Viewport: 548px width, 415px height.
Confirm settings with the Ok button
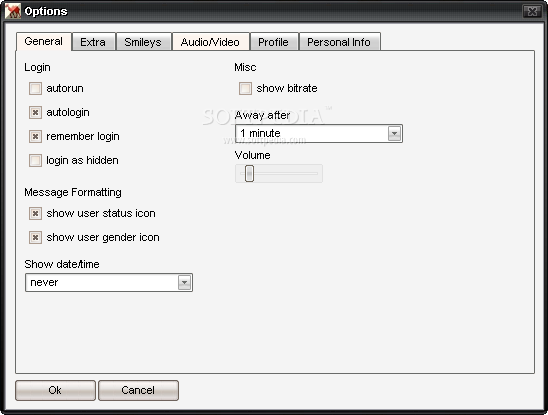pyautogui.click(x=55, y=390)
